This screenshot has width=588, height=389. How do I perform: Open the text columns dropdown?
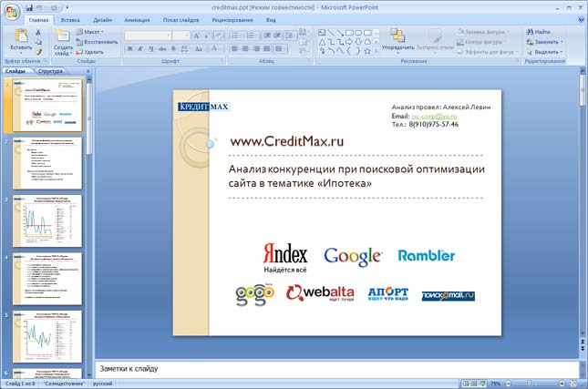click(x=281, y=48)
